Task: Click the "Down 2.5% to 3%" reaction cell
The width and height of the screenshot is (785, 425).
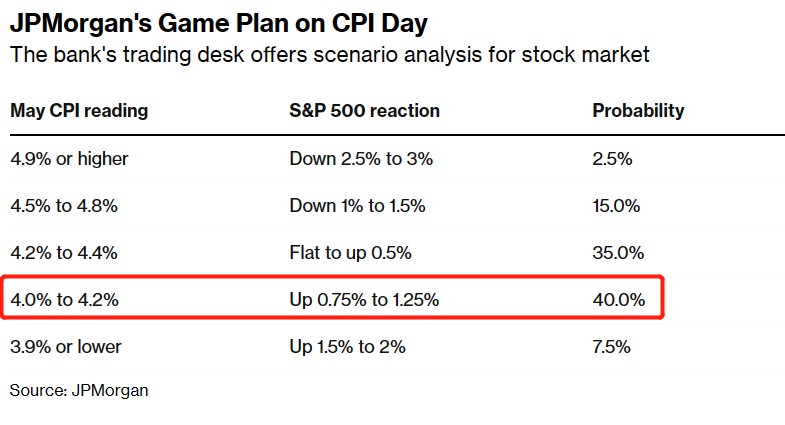Action: pyautogui.click(x=361, y=159)
